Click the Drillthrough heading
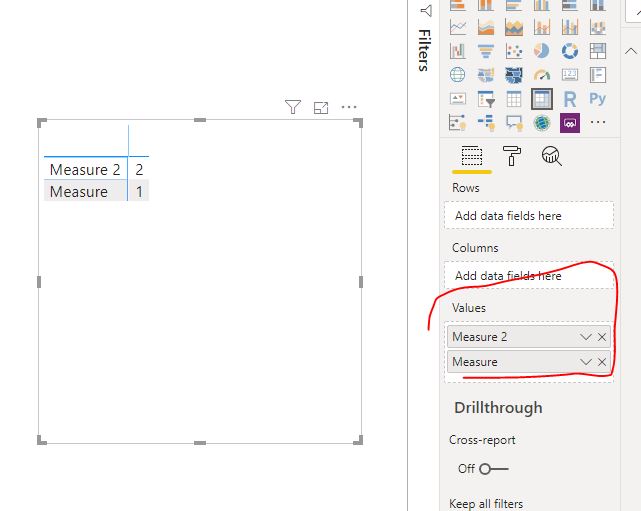Viewport: 641px width, 511px height. click(x=498, y=408)
